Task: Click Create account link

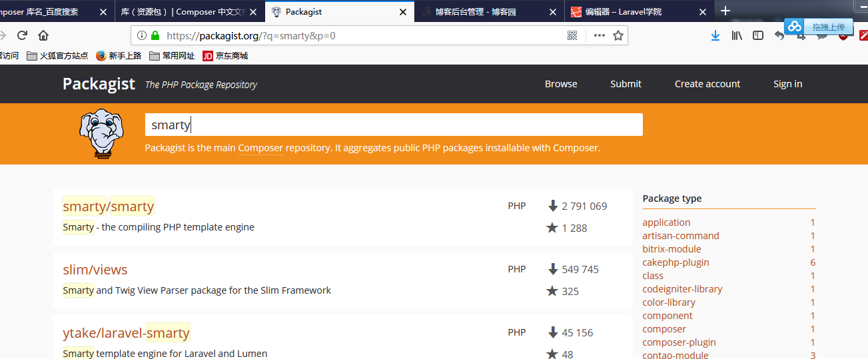Action: pos(707,84)
